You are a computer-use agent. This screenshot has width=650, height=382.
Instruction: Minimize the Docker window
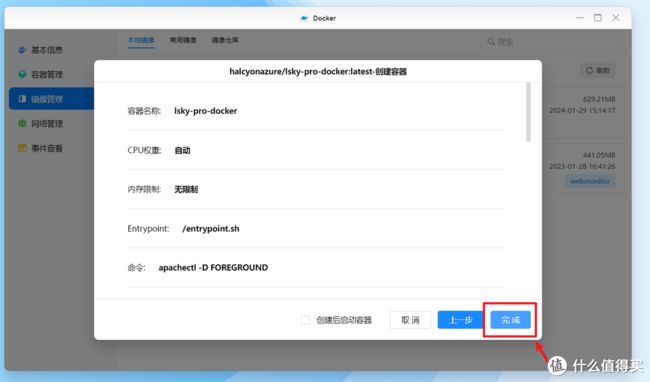pyautogui.click(x=580, y=18)
